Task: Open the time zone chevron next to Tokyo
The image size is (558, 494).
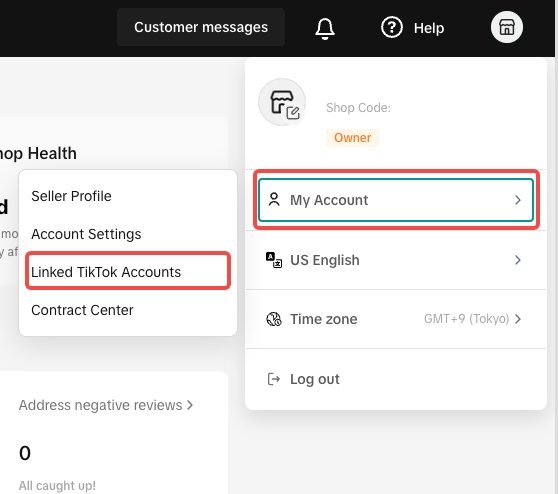Action: tap(518, 319)
